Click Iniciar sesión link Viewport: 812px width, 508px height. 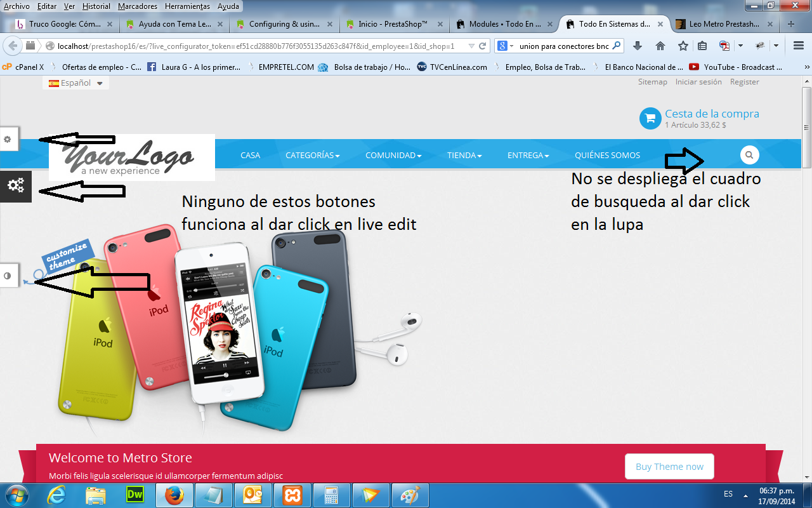[698, 82]
